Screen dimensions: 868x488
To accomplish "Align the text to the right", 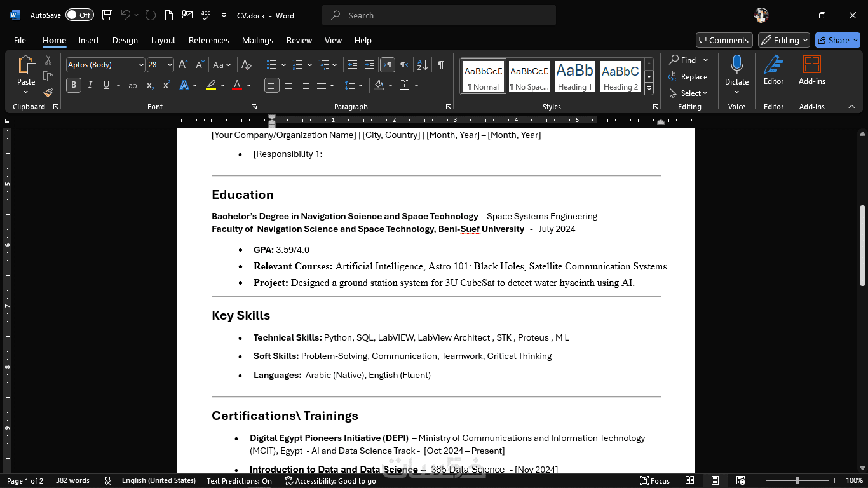I will tap(305, 85).
